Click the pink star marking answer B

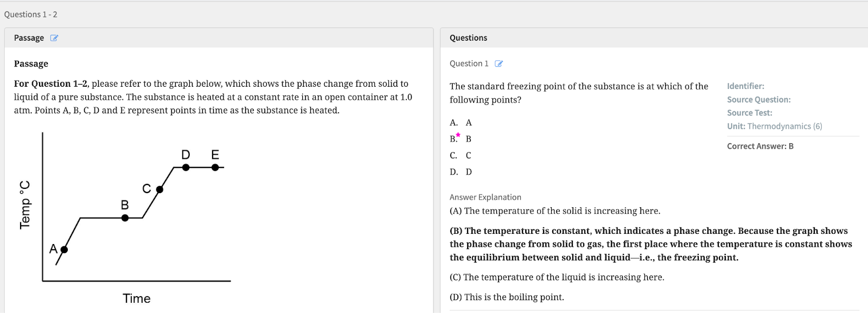tap(458, 135)
